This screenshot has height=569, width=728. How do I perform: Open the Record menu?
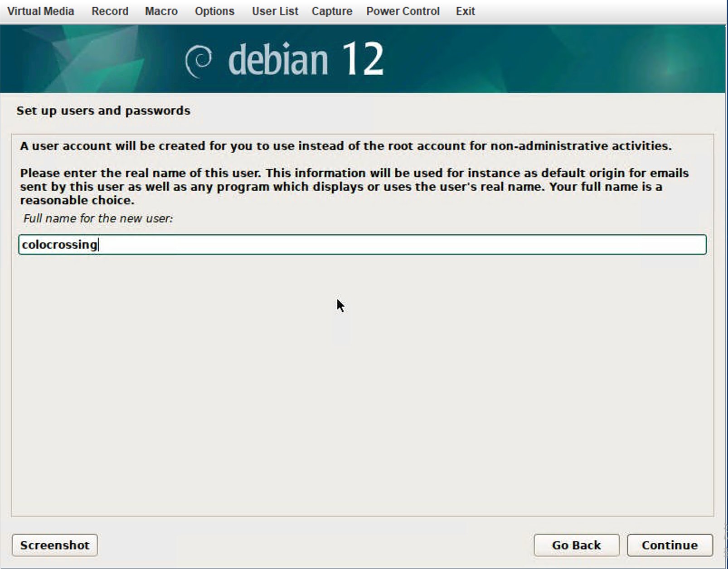pos(110,11)
